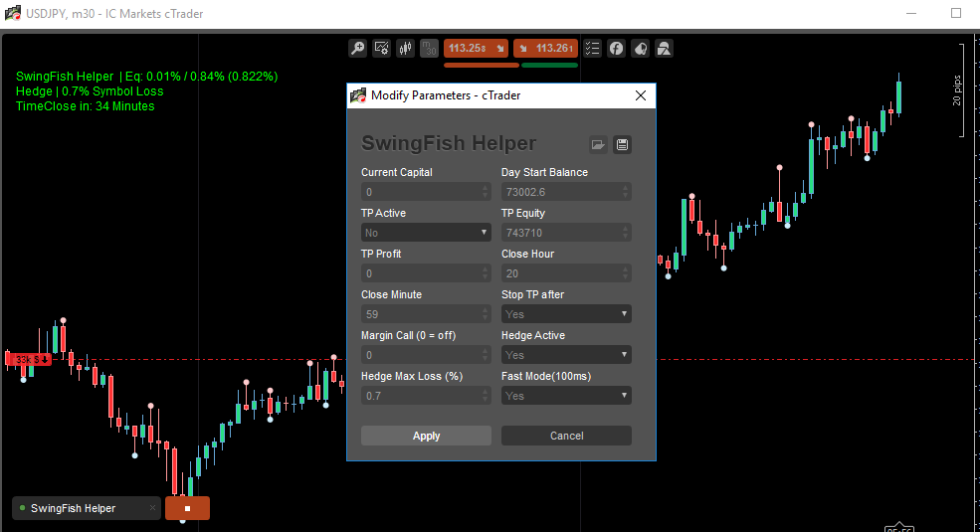980x532 pixels.
Task: Open the Stop TP after dropdown
Action: coord(566,314)
